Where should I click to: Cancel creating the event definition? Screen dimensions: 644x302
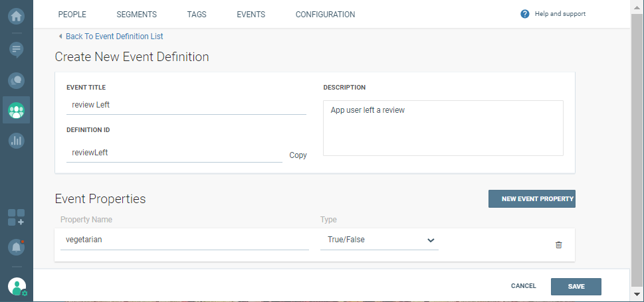523,286
